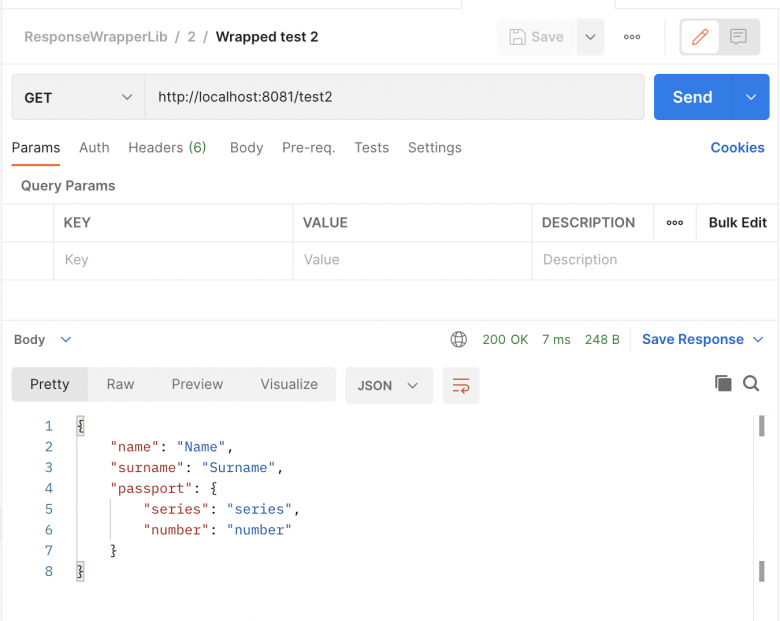This screenshot has width=780, height=621.
Task: Click the "Name" value on line 2
Action: click(x=201, y=447)
